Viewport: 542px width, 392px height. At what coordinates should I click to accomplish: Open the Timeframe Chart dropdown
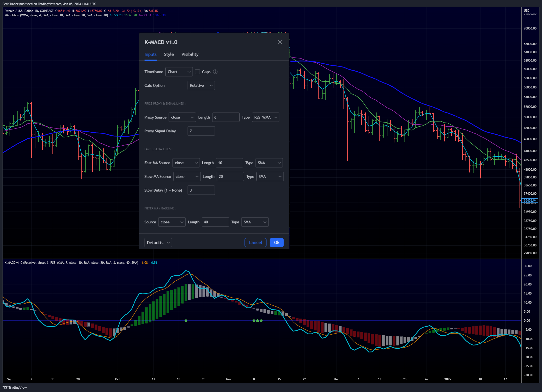[x=179, y=72]
